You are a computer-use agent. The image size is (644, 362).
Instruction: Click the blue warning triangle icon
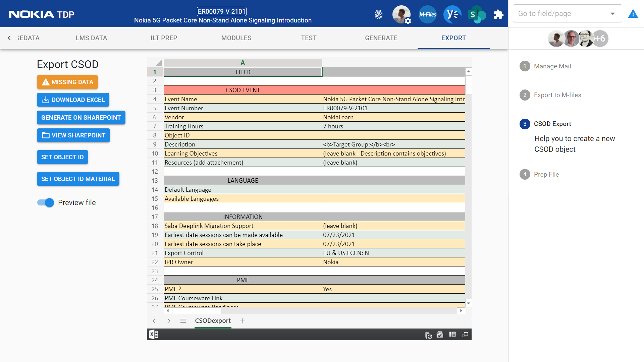click(x=633, y=14)
